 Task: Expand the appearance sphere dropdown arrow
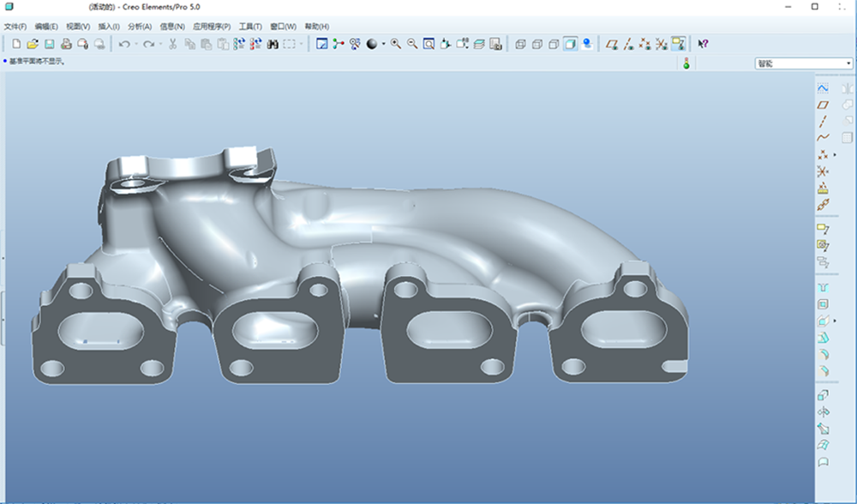point(383,44)
